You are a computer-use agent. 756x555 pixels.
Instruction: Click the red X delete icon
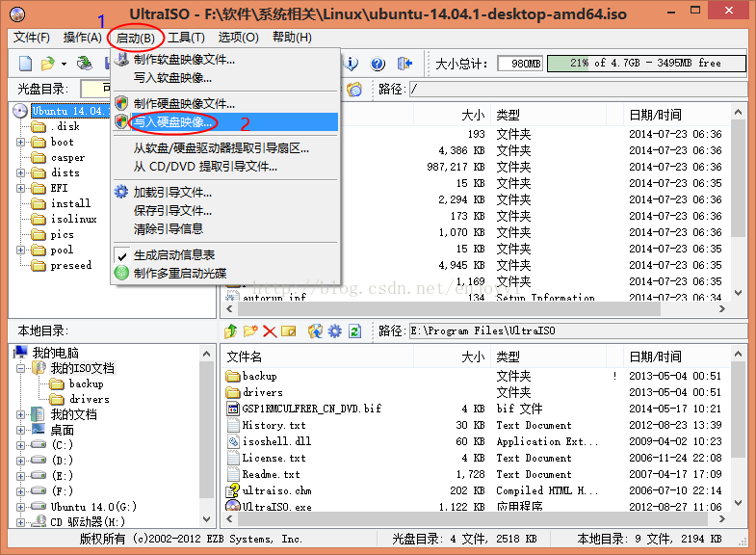pos(270,331)
